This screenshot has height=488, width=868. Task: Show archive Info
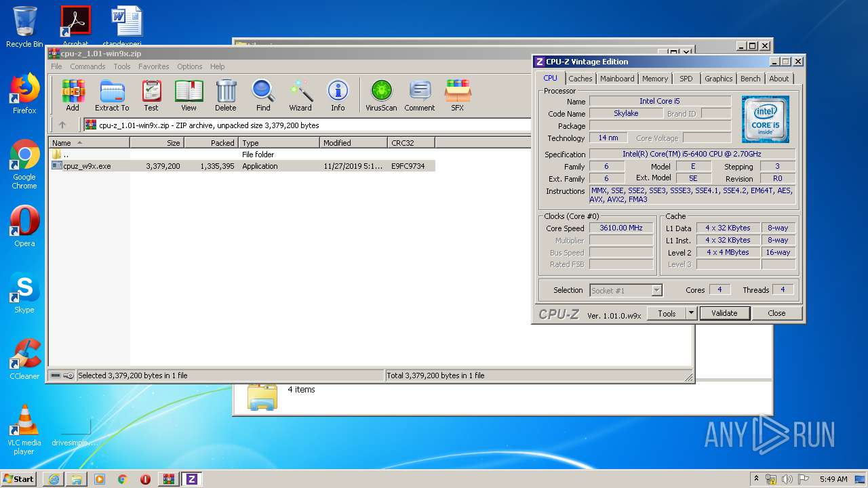[338, 95]
